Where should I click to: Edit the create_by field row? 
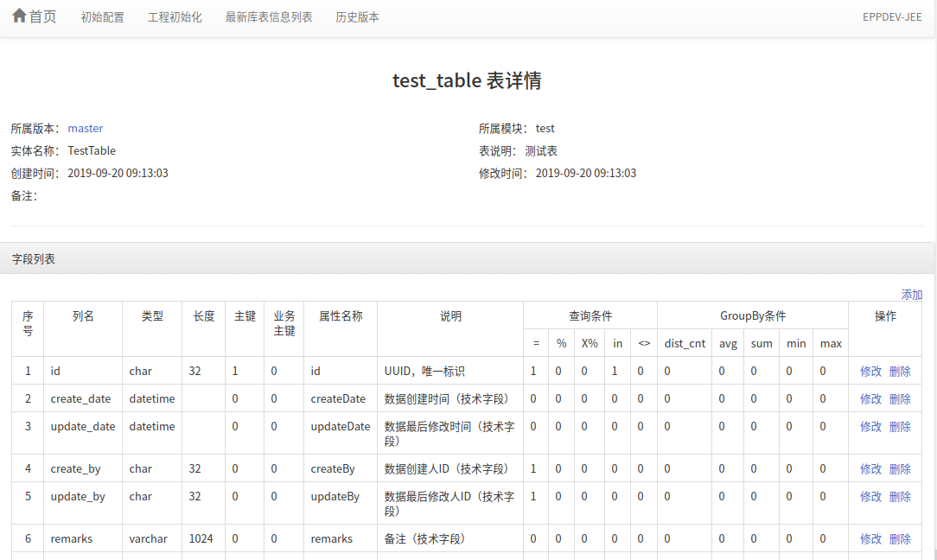[870, 469]
